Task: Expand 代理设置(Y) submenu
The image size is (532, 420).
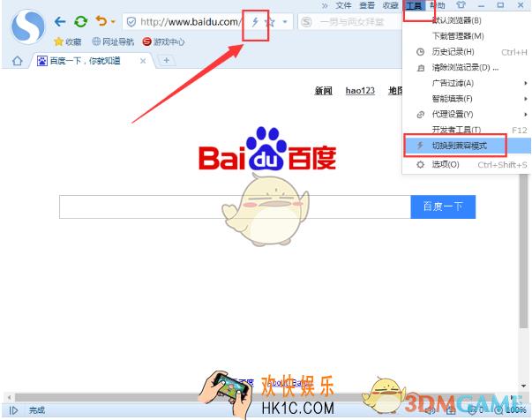Action: [x=467, y=115]
